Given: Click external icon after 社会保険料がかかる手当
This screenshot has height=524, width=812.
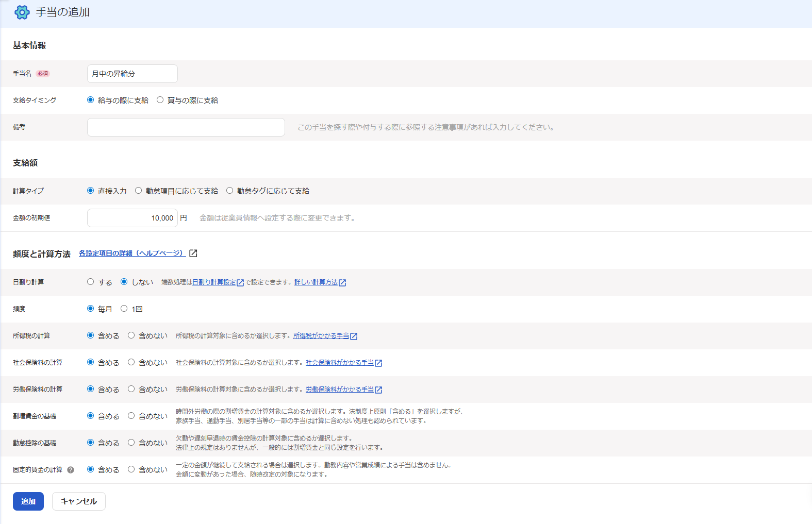Looking at the screenshot, I should (x=378, y=363).
